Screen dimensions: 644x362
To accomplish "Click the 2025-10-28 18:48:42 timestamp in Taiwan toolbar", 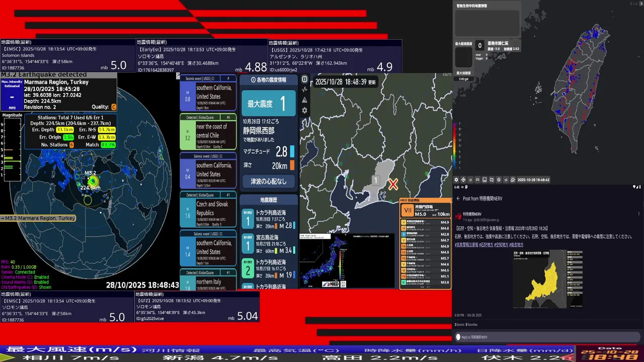I will 533,179.
